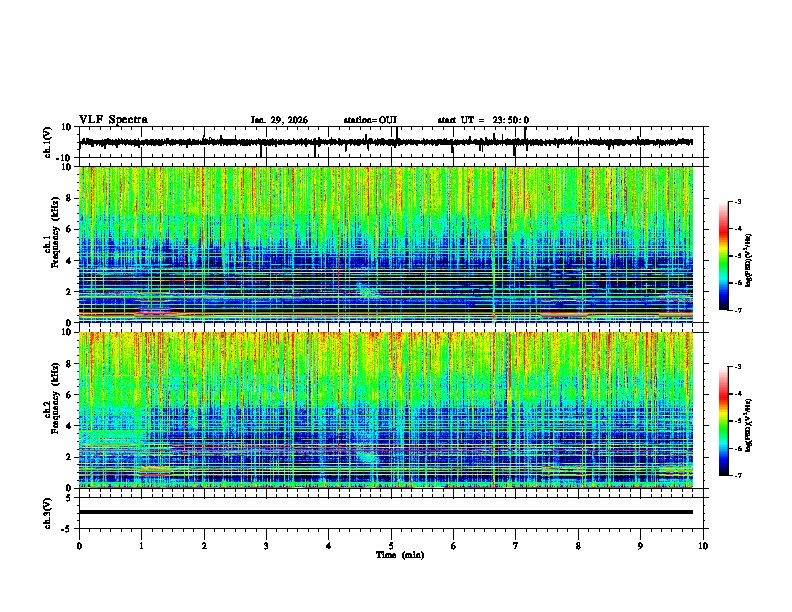The width and height of the screenshot is (792, 612).
Task: Click the ch.2 spectrogram color scale bar
Action: (x=724, y=421)
